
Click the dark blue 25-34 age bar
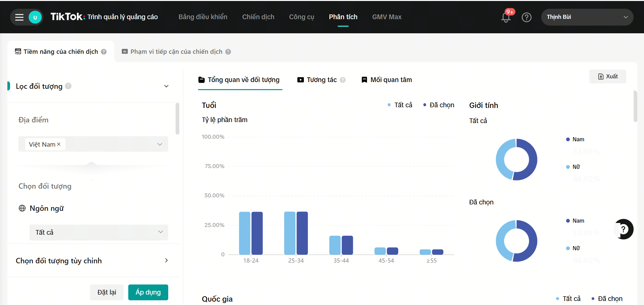(302, 233)
